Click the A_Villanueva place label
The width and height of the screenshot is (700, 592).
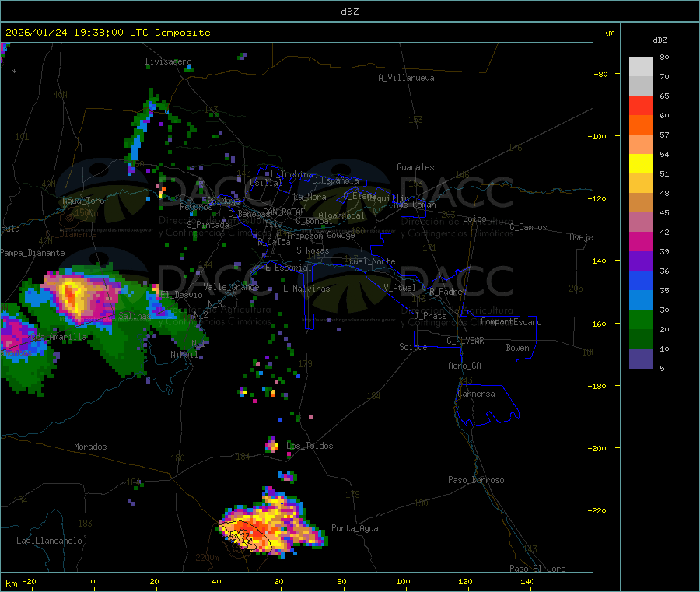click(x=406, y=78)
